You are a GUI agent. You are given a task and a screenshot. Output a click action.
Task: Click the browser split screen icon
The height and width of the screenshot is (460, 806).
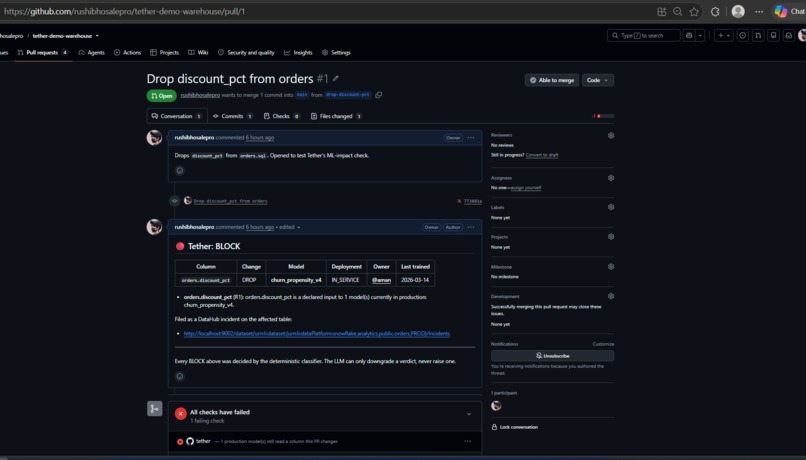tap(662, 11)
